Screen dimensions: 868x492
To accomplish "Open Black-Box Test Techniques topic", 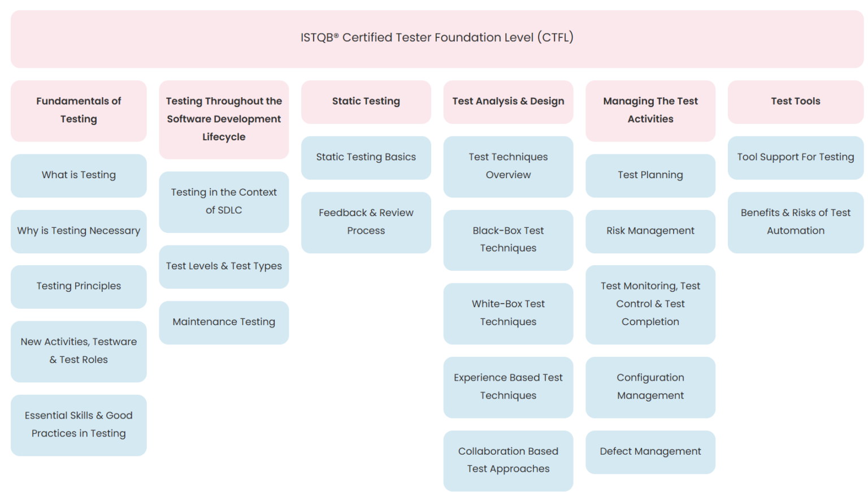I will 508,240.
